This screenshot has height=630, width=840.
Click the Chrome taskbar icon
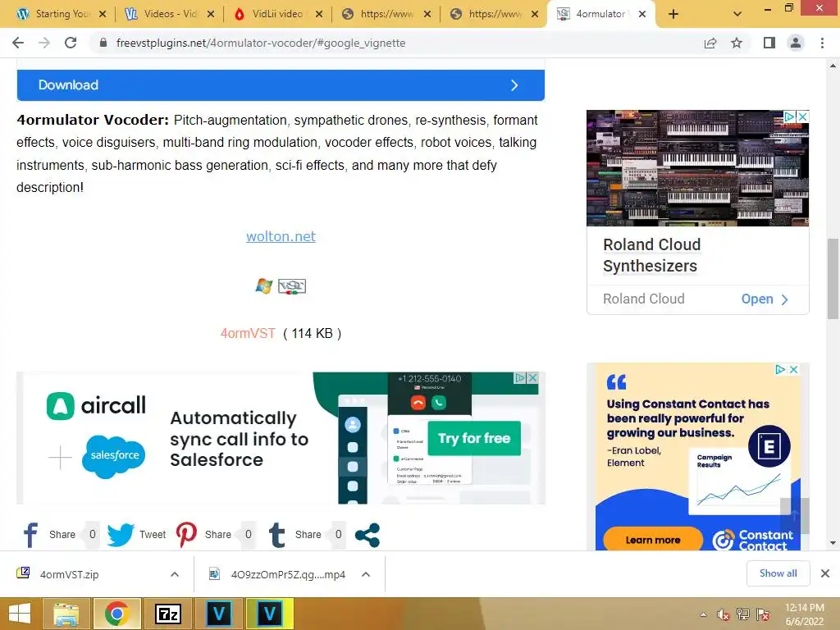coord(116,614)
